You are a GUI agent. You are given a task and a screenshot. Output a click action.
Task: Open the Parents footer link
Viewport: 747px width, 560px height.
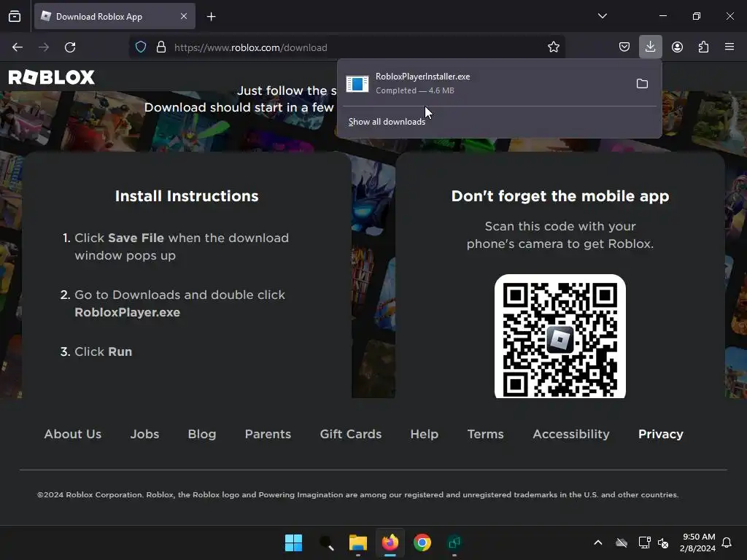(268, 434)
